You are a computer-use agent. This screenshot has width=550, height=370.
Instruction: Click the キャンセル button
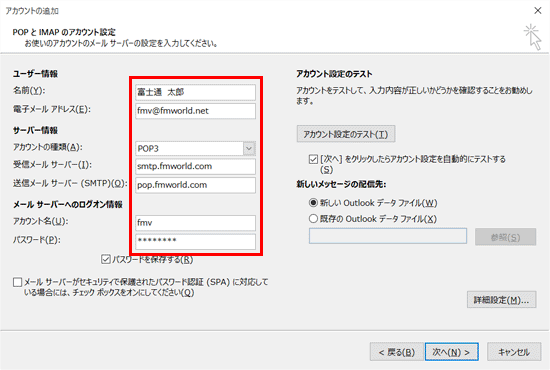pyautogui.click(x=514, y=352)
